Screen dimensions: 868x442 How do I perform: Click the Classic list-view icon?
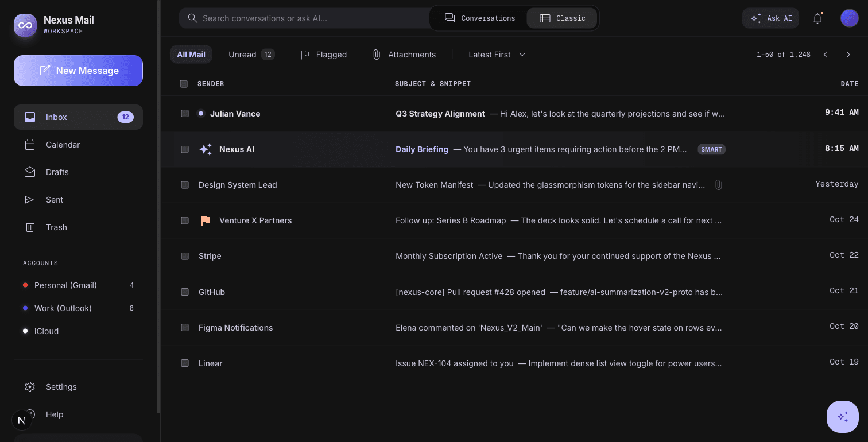[545, 18]
